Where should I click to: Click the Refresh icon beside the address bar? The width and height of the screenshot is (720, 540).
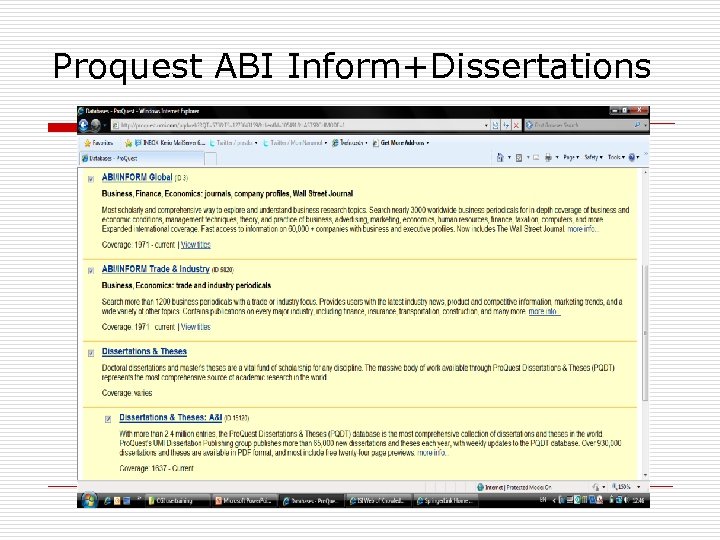(506, 125)
